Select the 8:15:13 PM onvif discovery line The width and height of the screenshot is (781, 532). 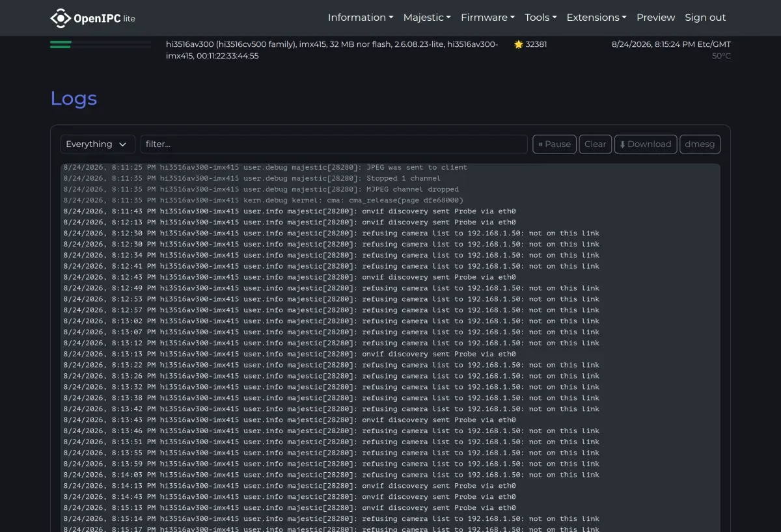(x=290, y=508)
